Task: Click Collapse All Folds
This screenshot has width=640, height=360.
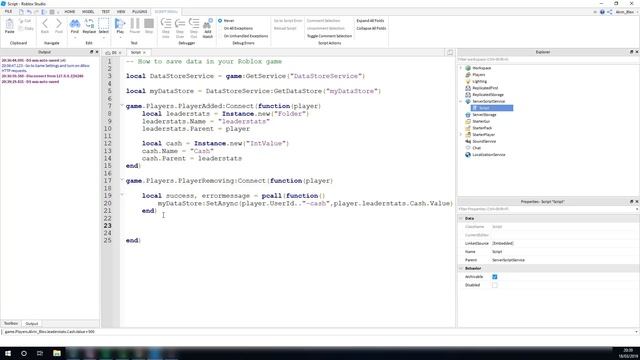Action: [x=371, y=28]
